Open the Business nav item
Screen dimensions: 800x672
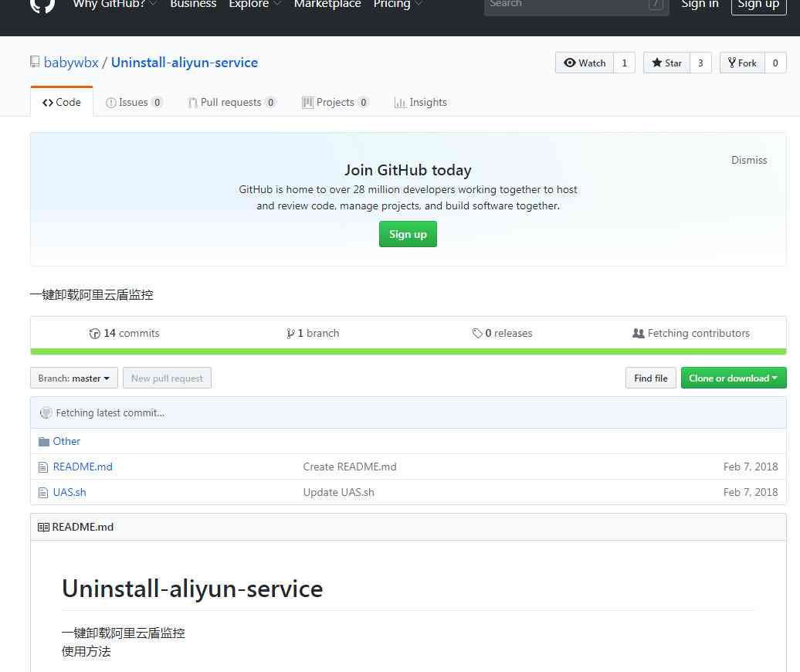(193, 4)
